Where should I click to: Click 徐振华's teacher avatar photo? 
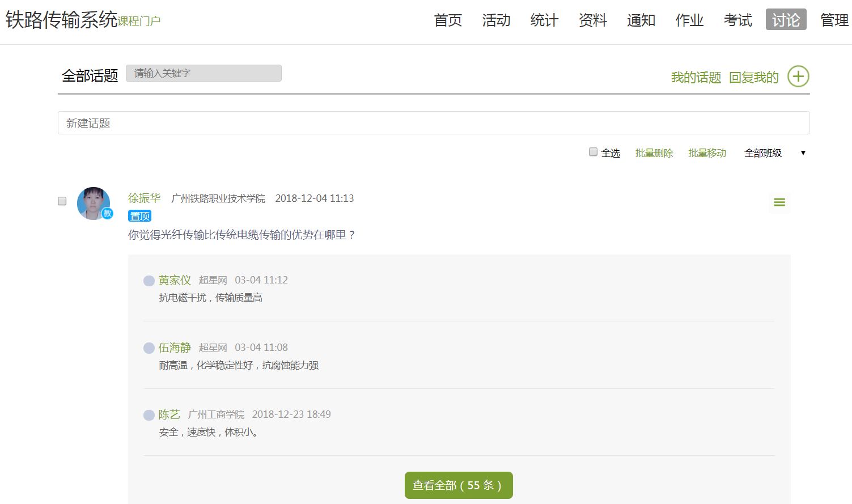click(x=94, y=204)
